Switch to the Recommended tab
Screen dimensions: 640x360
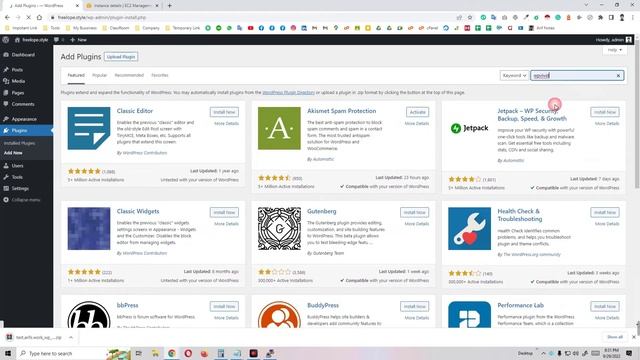129,76
